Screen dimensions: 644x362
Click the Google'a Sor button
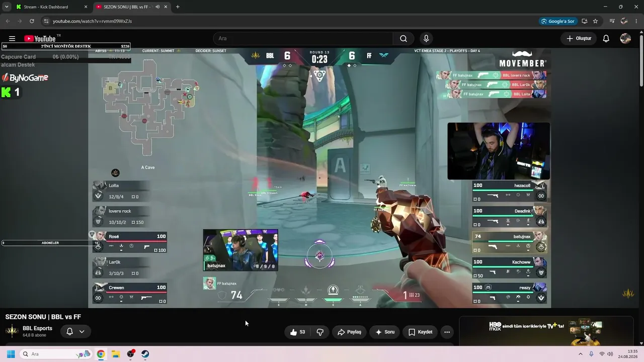click(x=557, y=21)
